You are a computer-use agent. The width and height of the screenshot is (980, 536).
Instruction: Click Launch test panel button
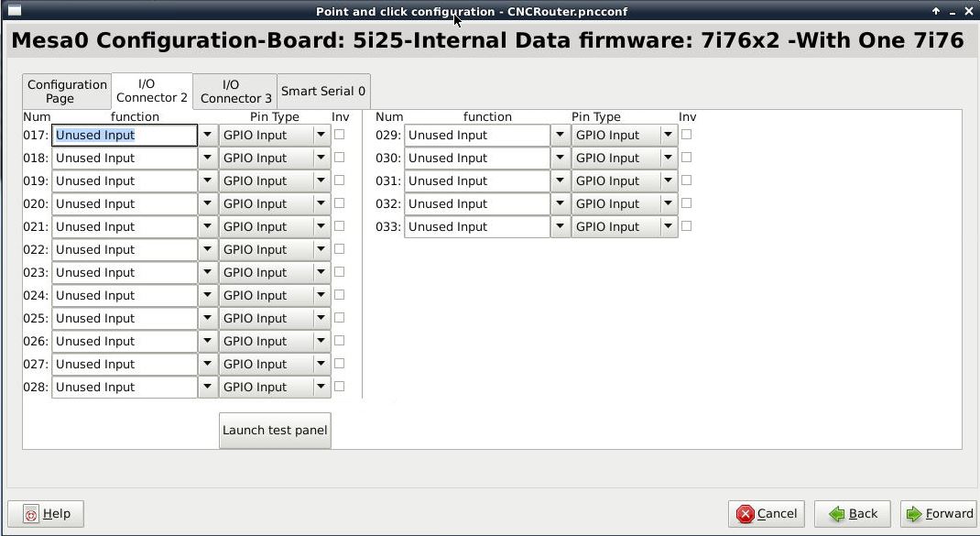point(275,431)
